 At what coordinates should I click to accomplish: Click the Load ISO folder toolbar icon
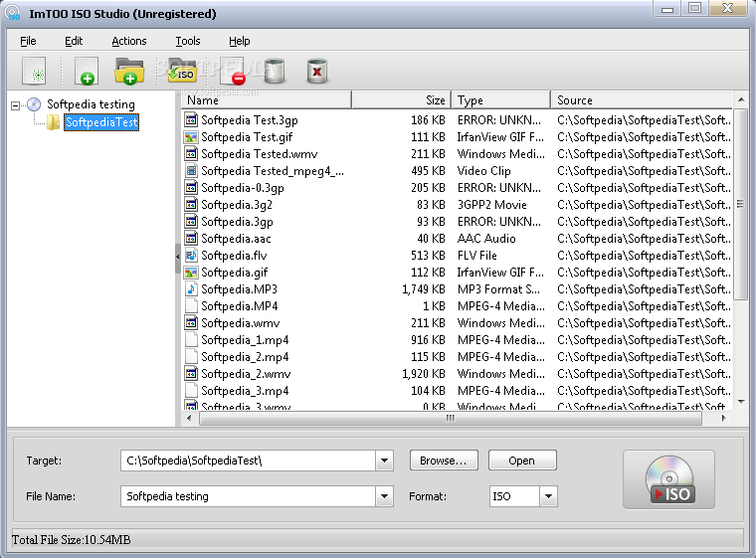(182, 72)
